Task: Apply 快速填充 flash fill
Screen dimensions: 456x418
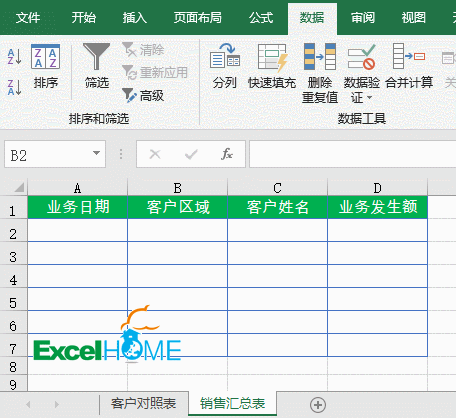Action: 272,66
